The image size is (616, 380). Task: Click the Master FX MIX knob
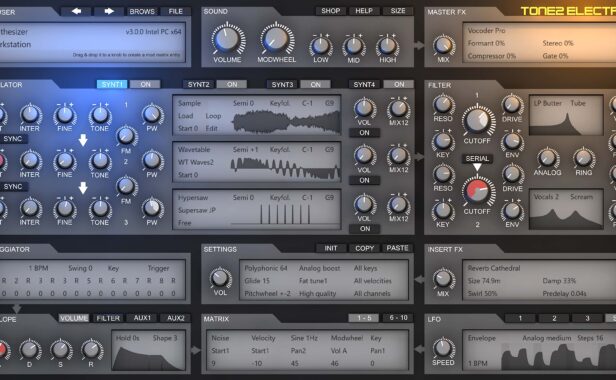coord(443,45)
